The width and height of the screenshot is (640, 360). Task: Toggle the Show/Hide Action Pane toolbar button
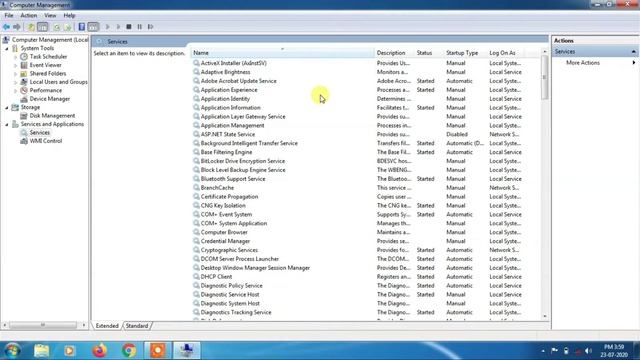tap(93, 27)
